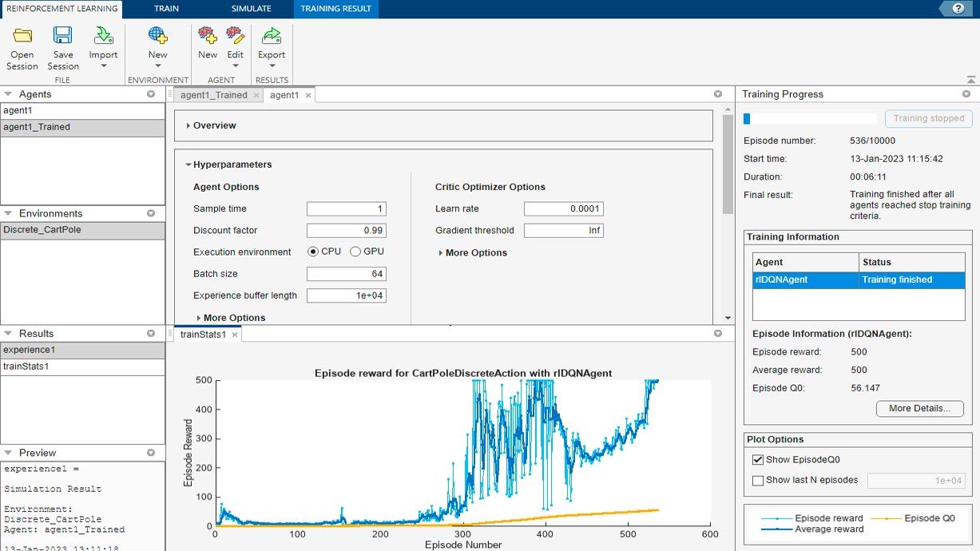The image size is (980, 551).
Task: Click the Discount factor input field
Action: (347, 230)
